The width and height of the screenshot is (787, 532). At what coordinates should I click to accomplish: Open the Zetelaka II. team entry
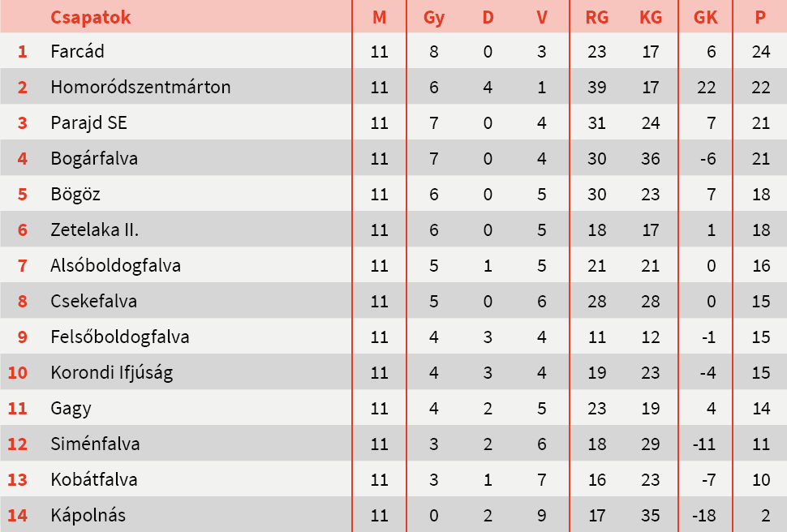(95, 230)
